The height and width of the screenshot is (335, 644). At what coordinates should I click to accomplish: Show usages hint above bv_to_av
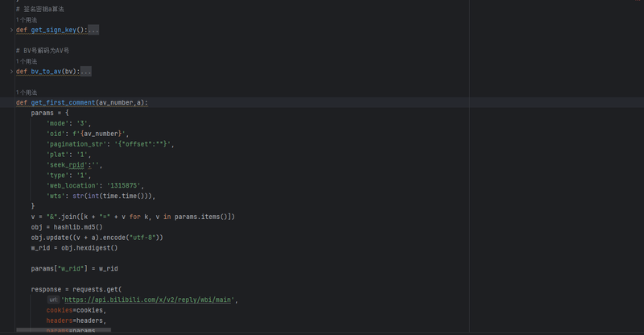27,61
